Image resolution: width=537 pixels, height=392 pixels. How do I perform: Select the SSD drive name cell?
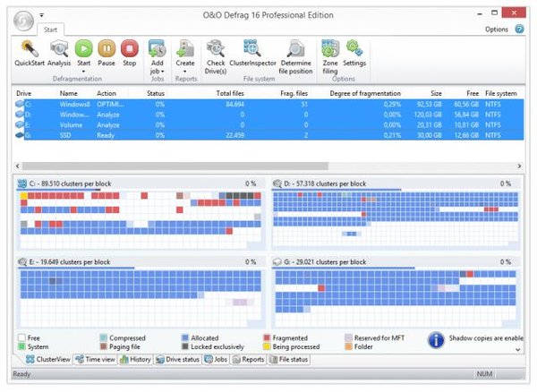[65, 135]
